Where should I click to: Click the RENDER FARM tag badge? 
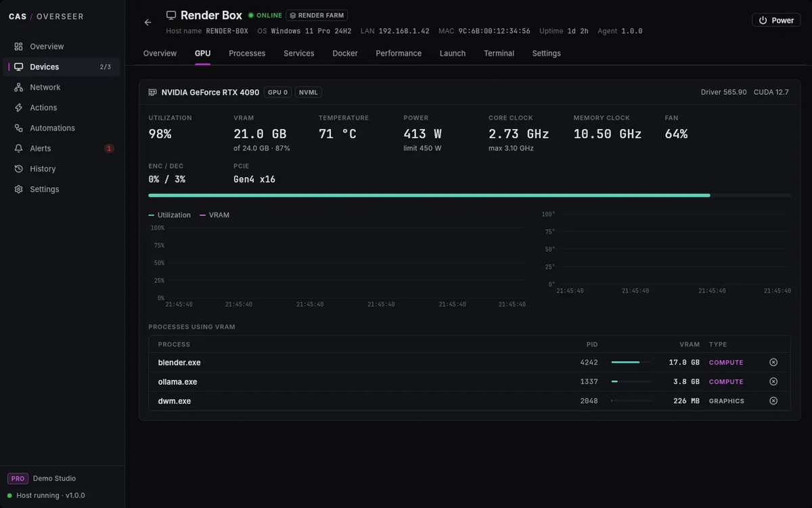coord(317,16)
